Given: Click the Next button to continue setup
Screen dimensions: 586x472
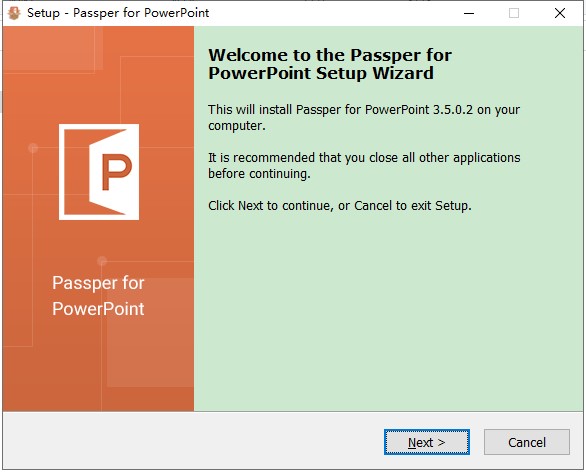Looking at the screenshot, I should click(x=427, y=442).
